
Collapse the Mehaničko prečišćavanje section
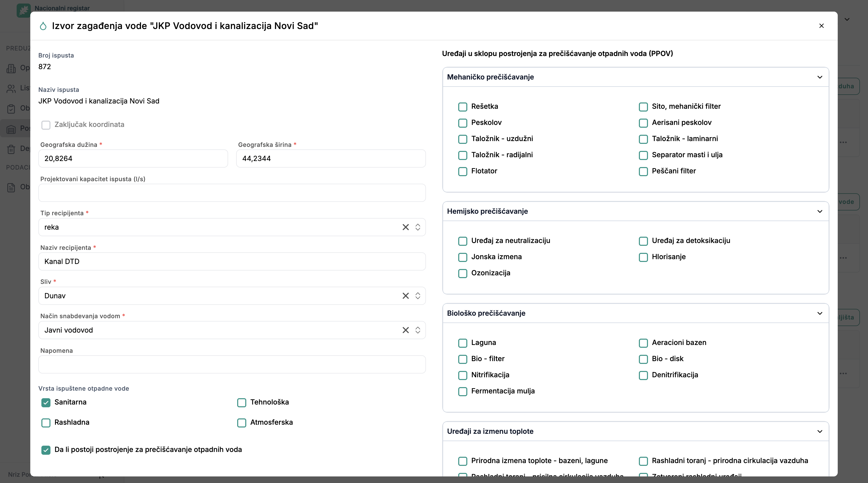coord(820,77)
